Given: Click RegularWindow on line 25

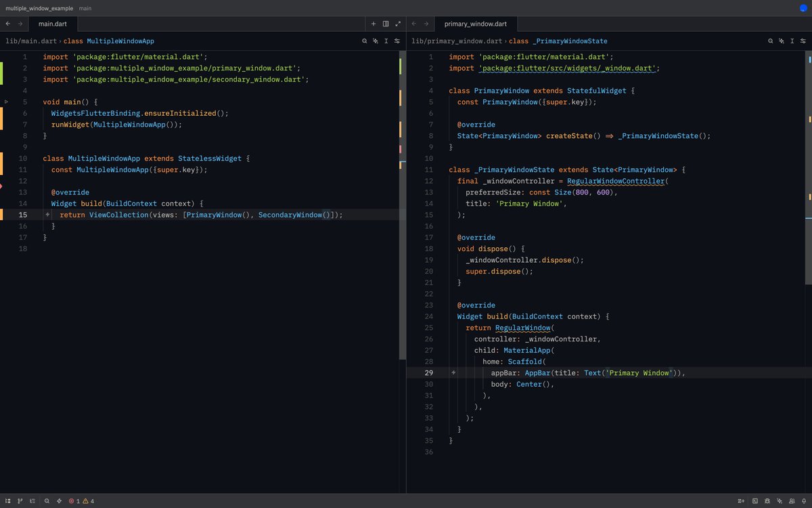Looking at the screenshot, I should [522, 328].
